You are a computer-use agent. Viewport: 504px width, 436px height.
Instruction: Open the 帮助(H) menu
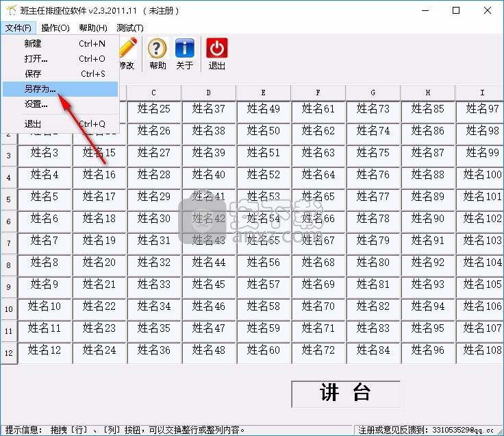pos(93,28)
